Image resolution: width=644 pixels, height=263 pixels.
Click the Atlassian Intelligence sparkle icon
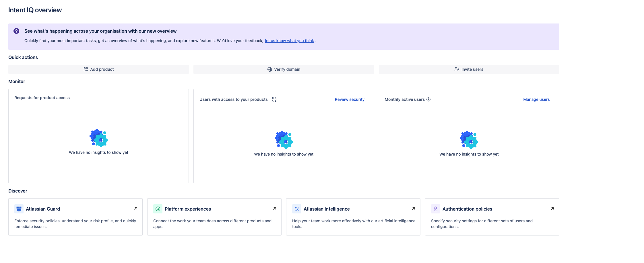(297, 209)
